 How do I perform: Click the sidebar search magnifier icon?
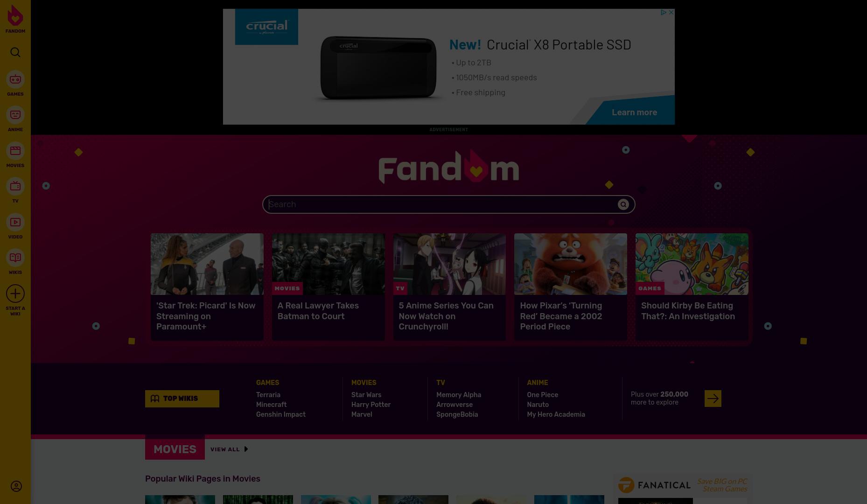15,52
